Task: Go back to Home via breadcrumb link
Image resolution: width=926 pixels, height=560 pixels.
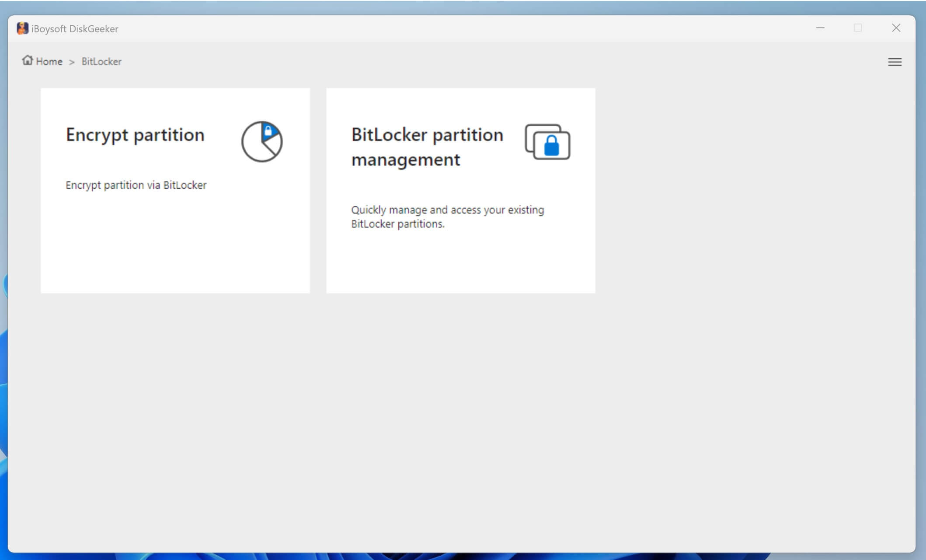Action: coord(49,62)
